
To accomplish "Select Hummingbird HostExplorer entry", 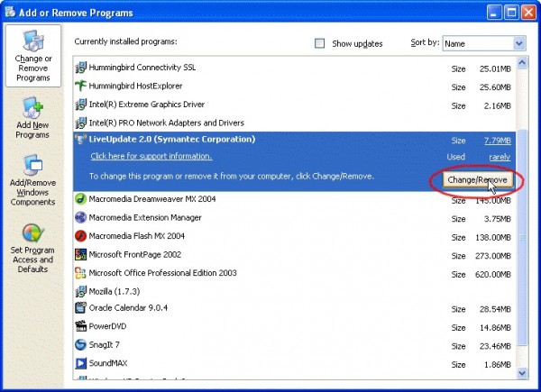I will (x=294, y=86).
